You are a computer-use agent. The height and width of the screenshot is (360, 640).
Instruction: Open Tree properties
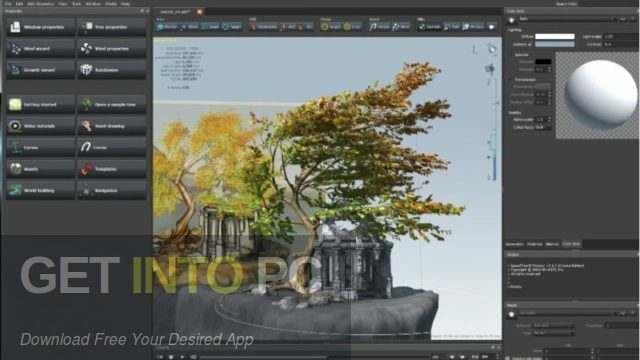[x=111, y=27]
